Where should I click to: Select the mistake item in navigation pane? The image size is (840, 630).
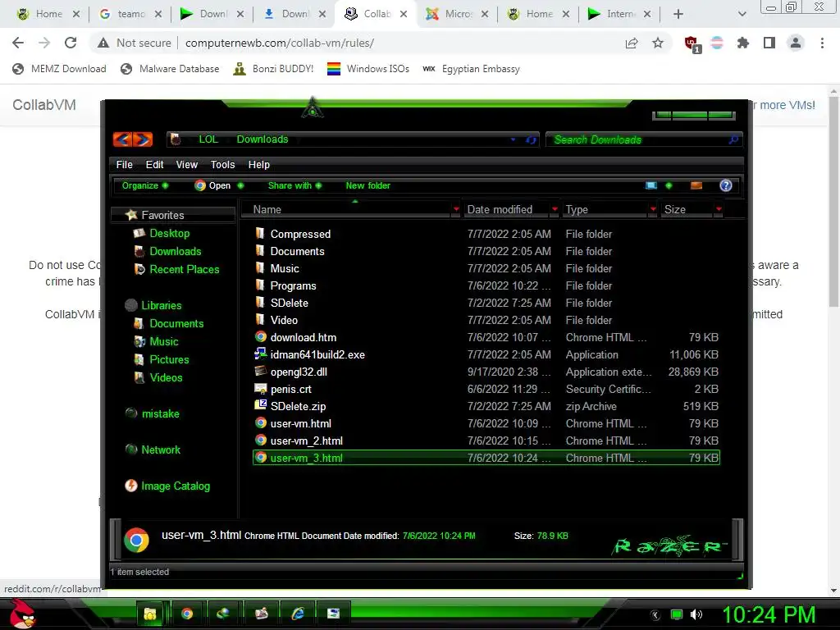[160, 413]
